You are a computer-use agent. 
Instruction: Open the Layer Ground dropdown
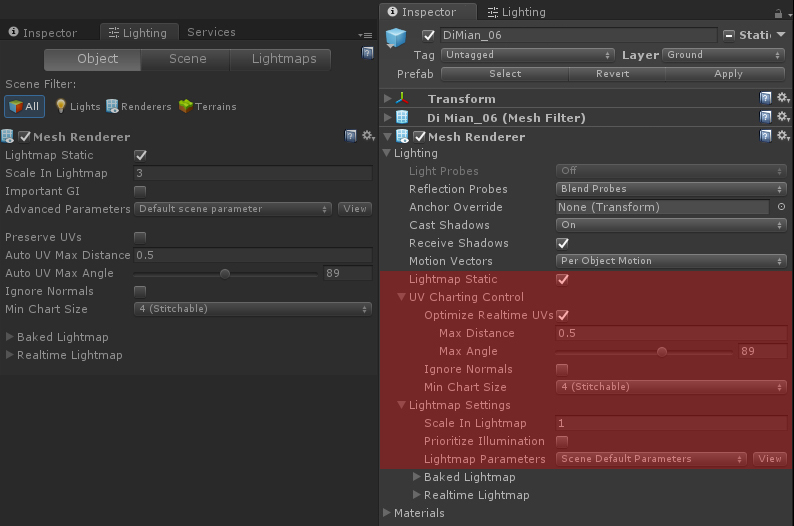[724, 55]
